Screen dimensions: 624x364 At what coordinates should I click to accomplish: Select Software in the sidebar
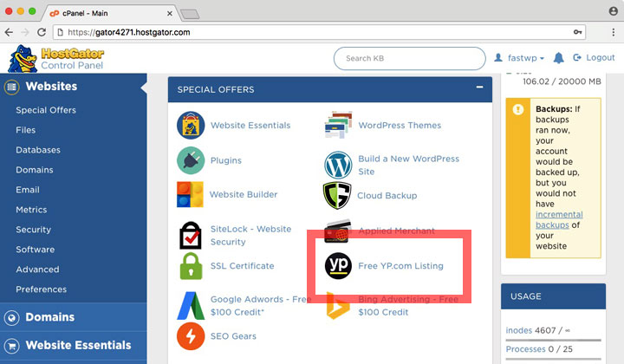pos(36,250)
